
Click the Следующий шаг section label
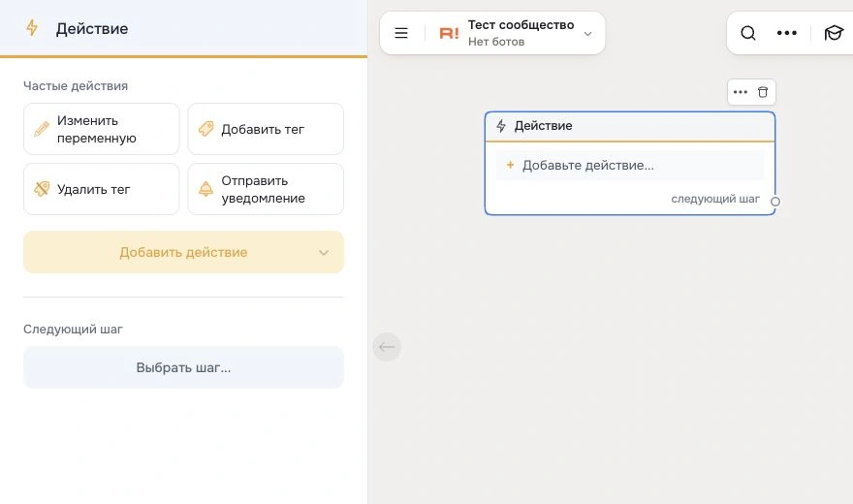coord(73,329)
